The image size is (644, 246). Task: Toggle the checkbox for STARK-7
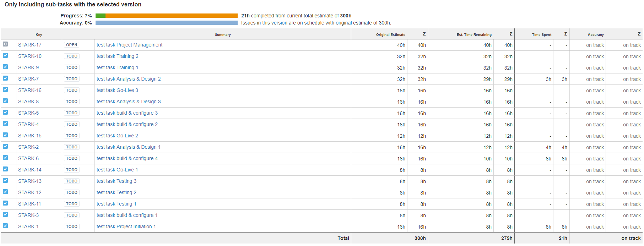pyautogui.click(x=5, y=78)
